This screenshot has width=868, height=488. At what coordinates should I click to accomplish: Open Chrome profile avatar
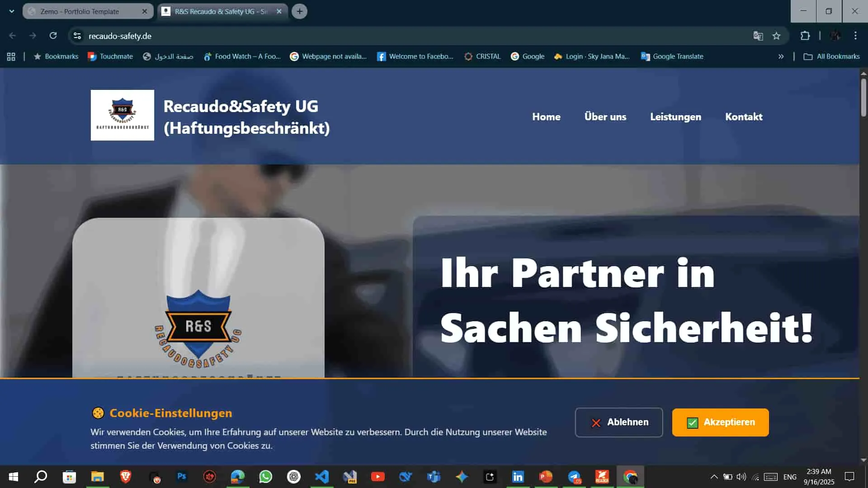(x=835, y=36)
